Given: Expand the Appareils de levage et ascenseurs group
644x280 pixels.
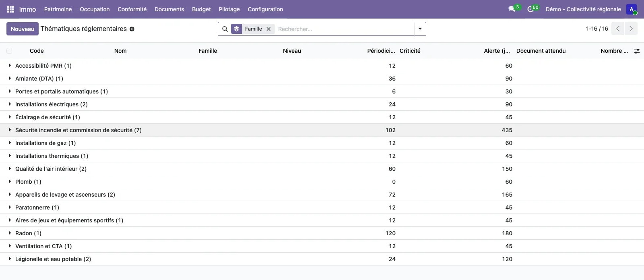Looking at the screenshot, I should 322,195.
